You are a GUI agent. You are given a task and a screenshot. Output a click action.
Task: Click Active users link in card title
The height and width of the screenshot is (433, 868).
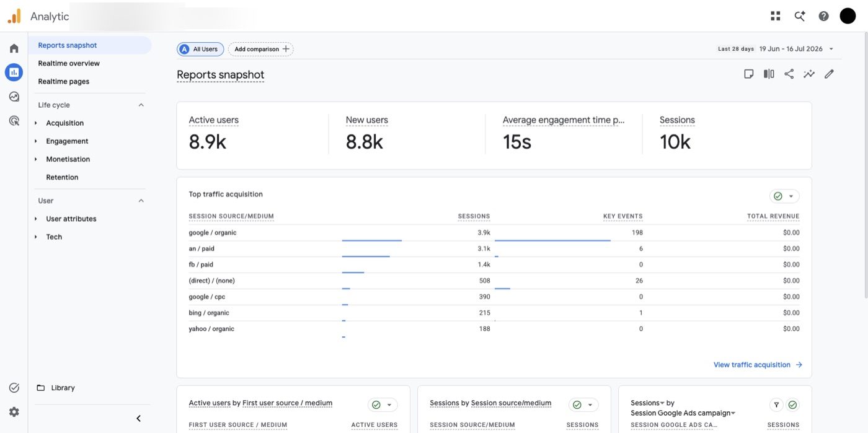210,403
